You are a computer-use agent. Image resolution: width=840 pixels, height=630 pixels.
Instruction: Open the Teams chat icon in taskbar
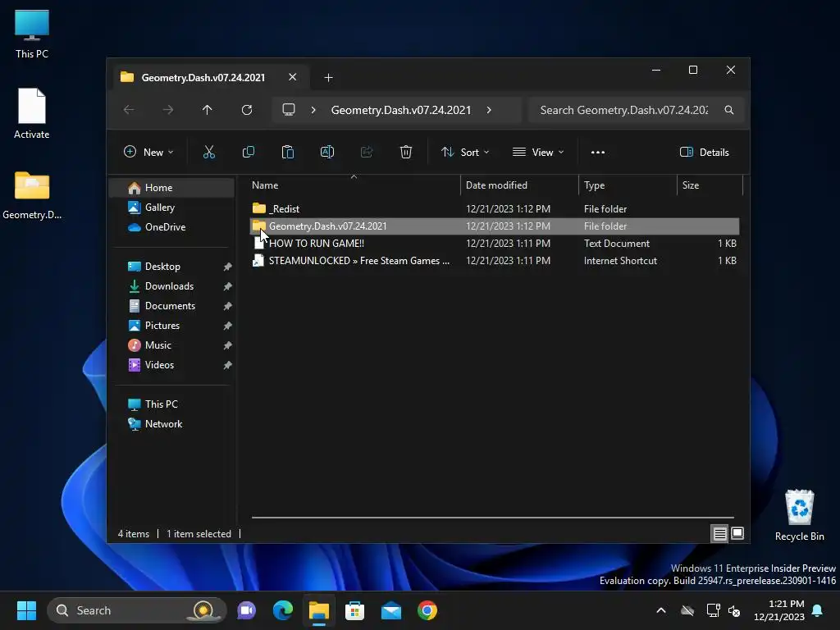tap(246, 610)
